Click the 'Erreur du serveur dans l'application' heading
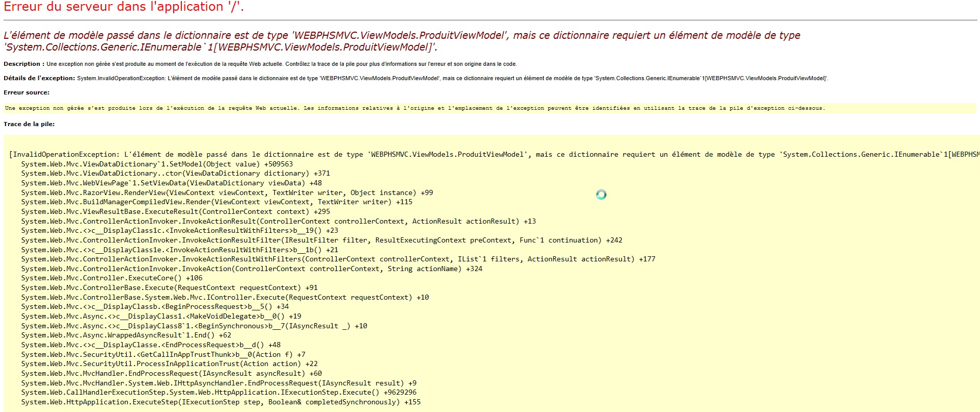 [x=124, y=7]
